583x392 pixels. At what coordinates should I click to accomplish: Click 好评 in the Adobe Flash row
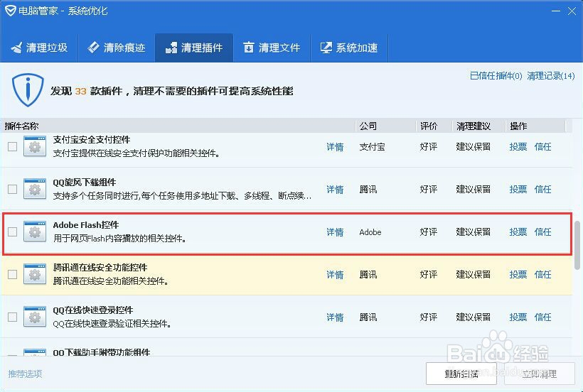tap(429, 232)
